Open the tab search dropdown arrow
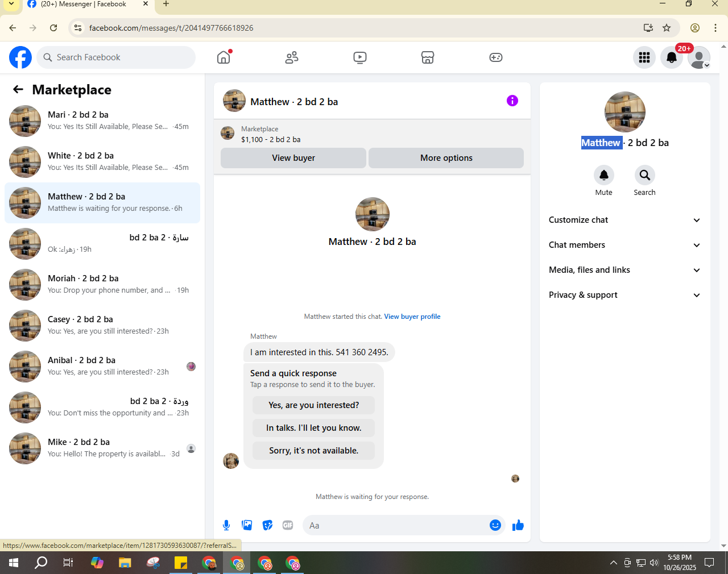The height and width of the screenshot is (574, 728). [x=11, y=4]
